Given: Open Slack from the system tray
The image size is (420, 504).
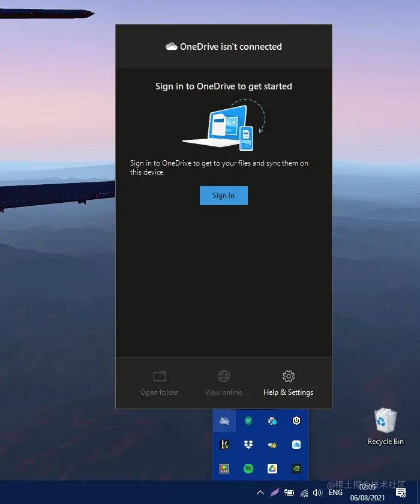Looking at the screenshot, I should [x=272, y=421].
